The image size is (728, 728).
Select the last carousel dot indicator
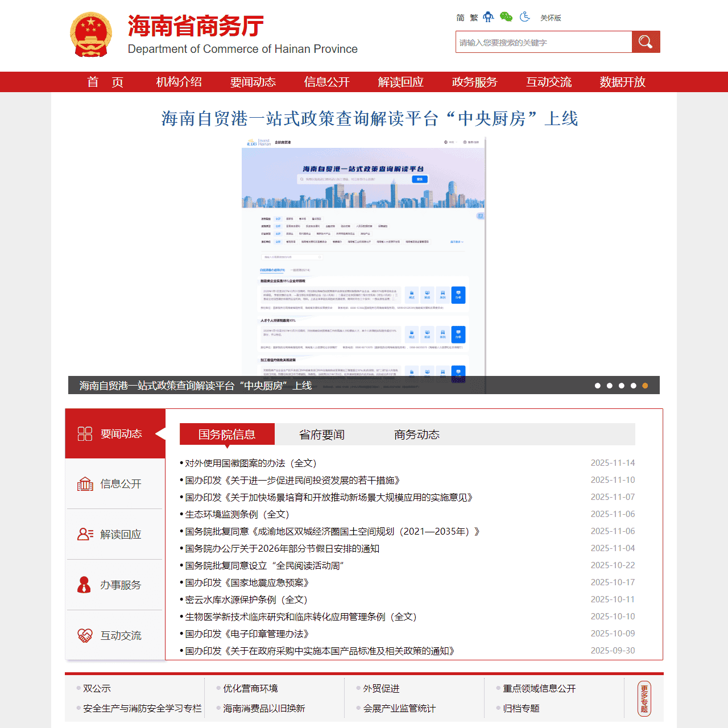coord(645,386)
